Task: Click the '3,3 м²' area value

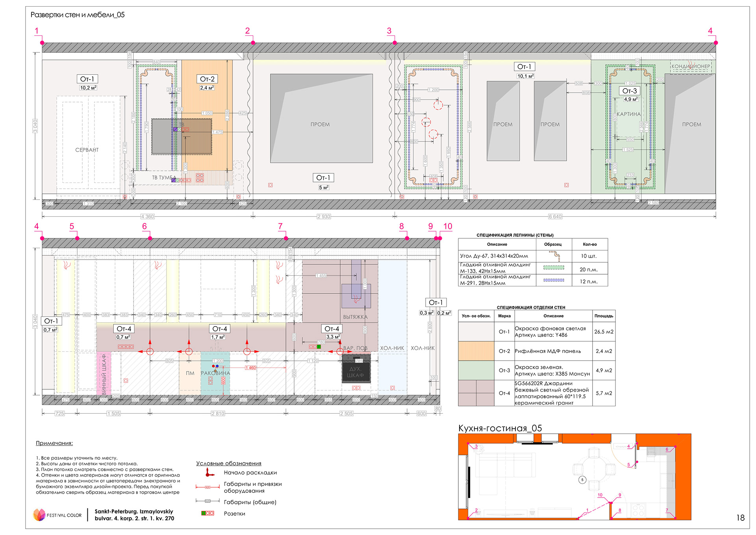Action: coord(333,337)
